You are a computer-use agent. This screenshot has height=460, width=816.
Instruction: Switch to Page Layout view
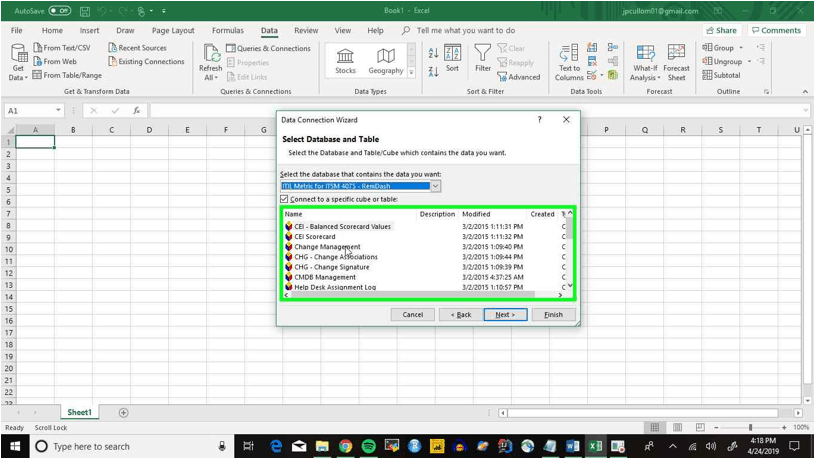(677, 427)
